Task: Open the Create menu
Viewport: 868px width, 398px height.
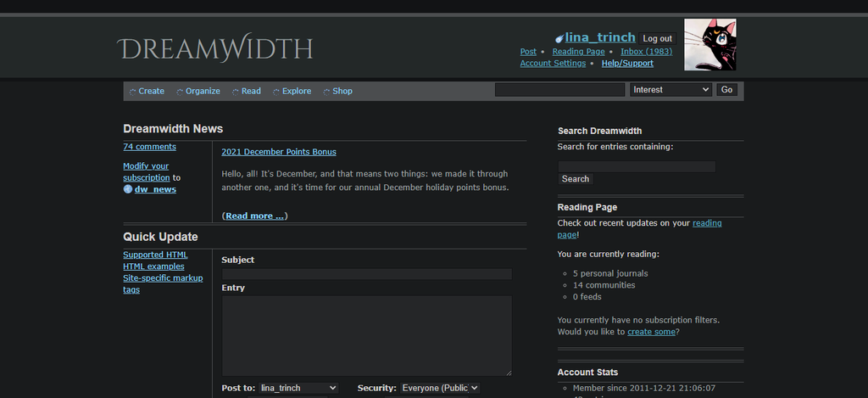Action: click(x=151, y=91)
